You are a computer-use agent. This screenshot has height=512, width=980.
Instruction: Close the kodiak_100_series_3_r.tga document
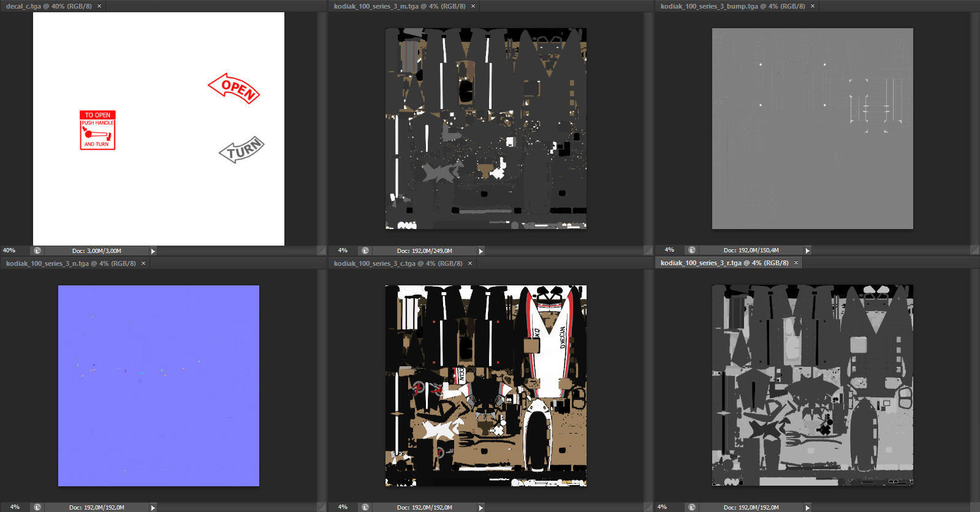tap(796, 263)
